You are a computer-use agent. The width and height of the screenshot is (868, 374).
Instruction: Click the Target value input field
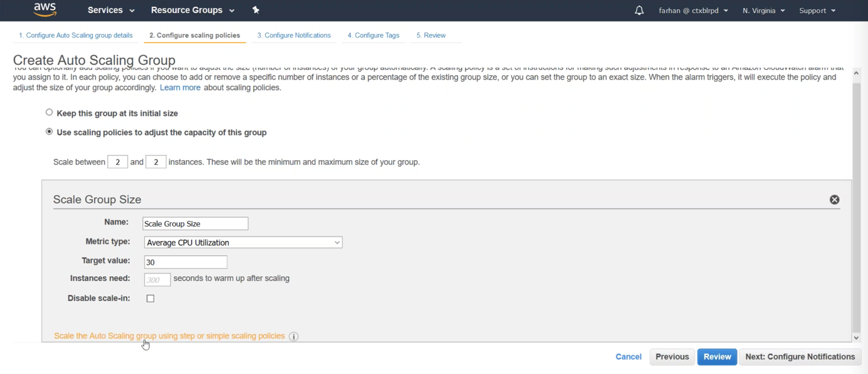pyautogui.click(x=186, y=262)
